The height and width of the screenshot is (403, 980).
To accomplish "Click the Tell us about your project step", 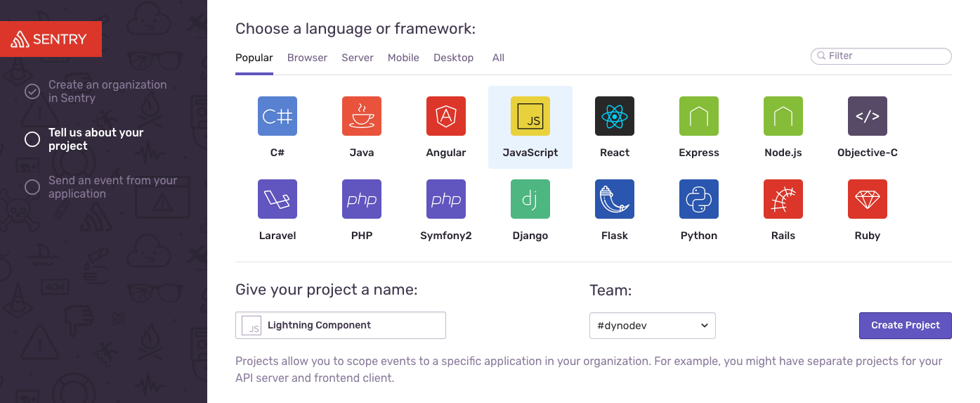I will coord(96,139).
